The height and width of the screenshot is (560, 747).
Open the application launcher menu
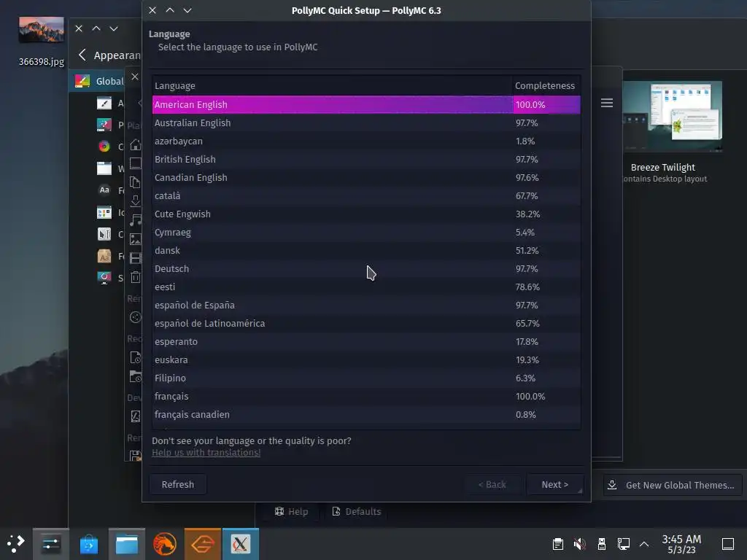16,544
